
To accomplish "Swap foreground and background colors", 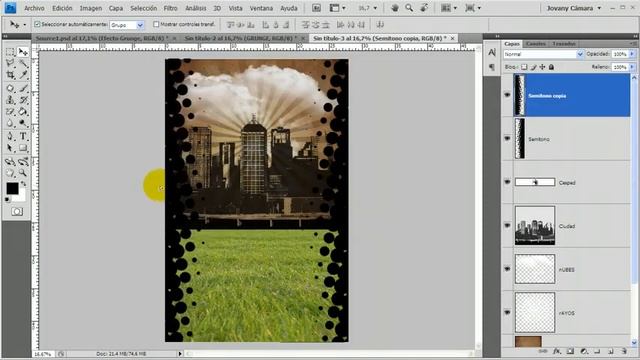I will pos(24,184).
